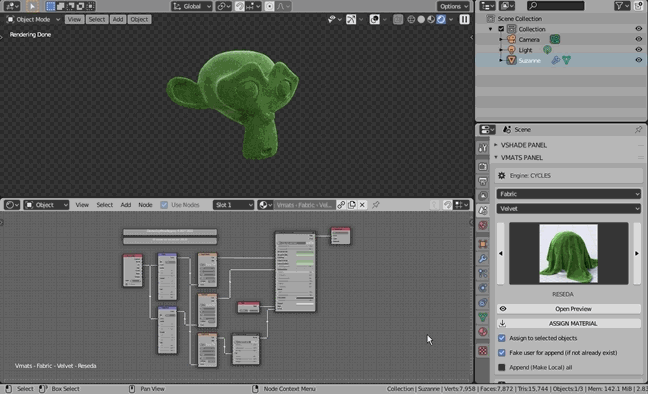
Task: Open the viewport Add menu
Action: tap(118, 19)
